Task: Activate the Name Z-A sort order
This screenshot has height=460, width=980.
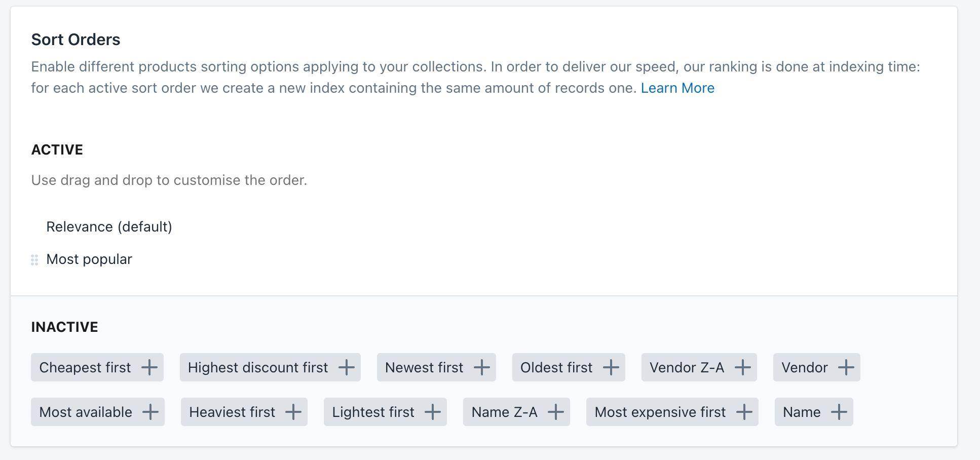Action: coord(557,412)
